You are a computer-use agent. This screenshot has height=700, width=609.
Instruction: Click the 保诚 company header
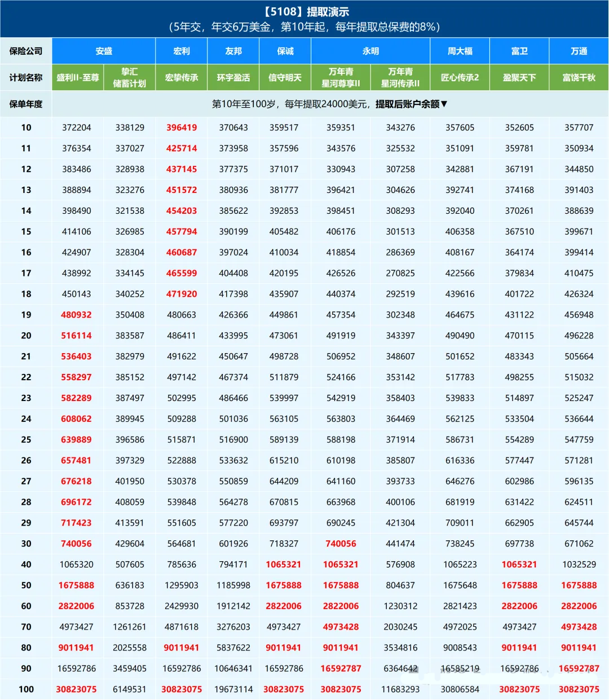point(285,51)
